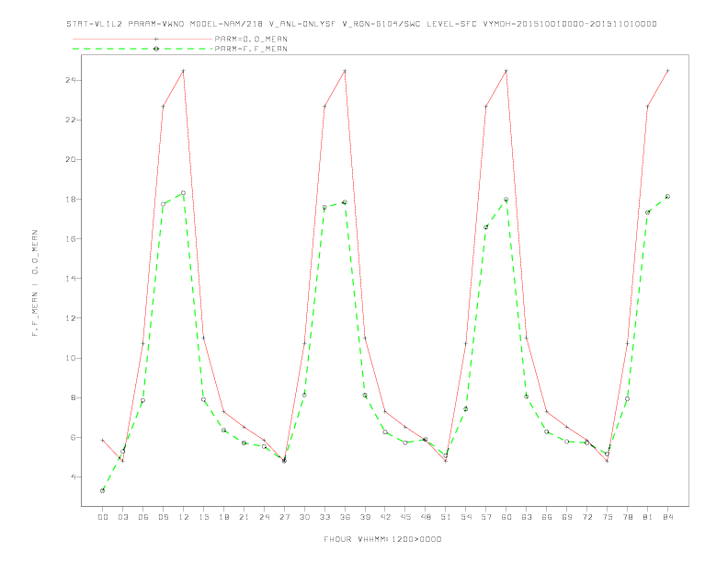Click x-axis forecast hour label 03
The height and width of the screenshot is (563, 728).
[122, 517]
